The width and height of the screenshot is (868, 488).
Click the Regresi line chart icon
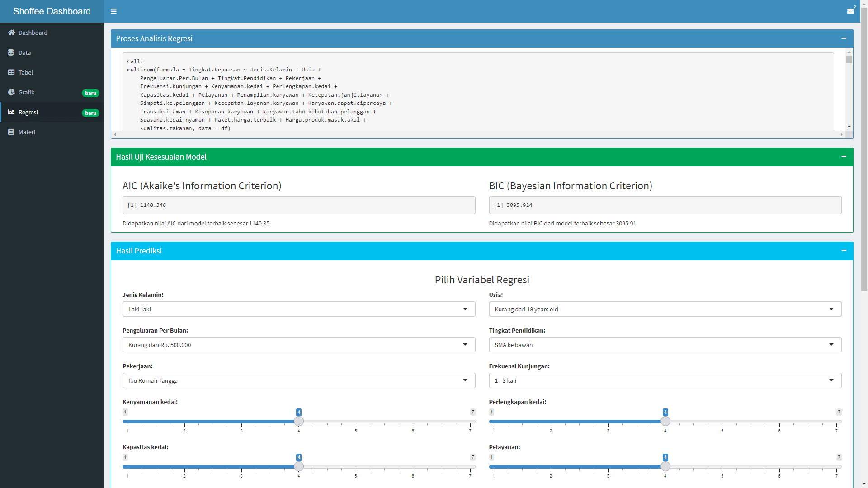(x=11, y=112)
